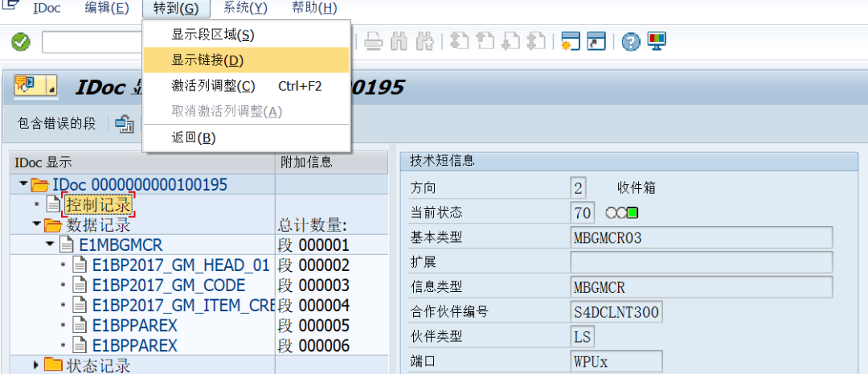Click the 附加信息 column header
This screenshot has width=868, height=374.
[332, 162]
